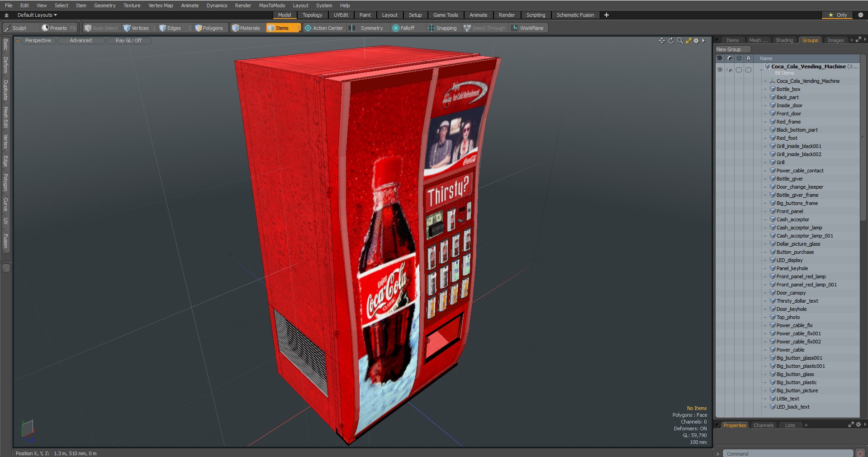Viewport: 868px width, 457px height.
Task: Switch to the UVEdit layout tab
Action: click(x=341, y=15)
